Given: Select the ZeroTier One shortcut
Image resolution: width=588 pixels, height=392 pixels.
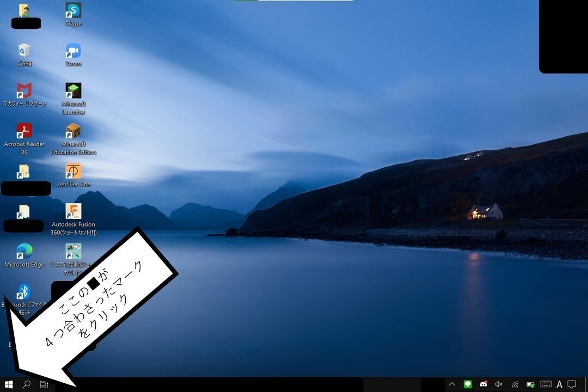Looking at the screenshot, I should 73,175.
